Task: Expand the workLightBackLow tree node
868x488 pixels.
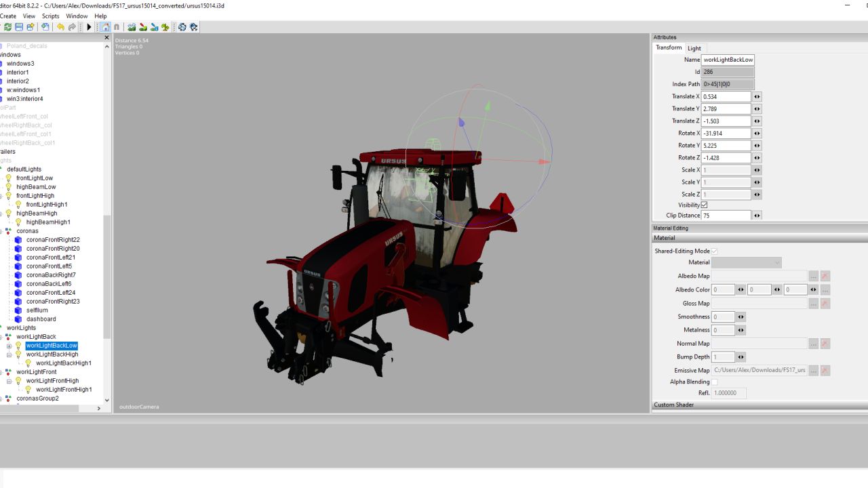Action: point(9,346)
